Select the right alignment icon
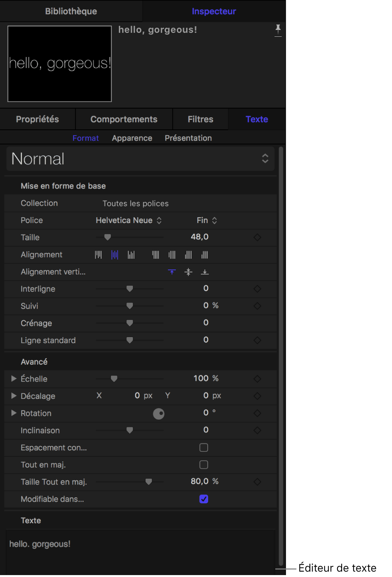392x577 pixels. (131, 255)
